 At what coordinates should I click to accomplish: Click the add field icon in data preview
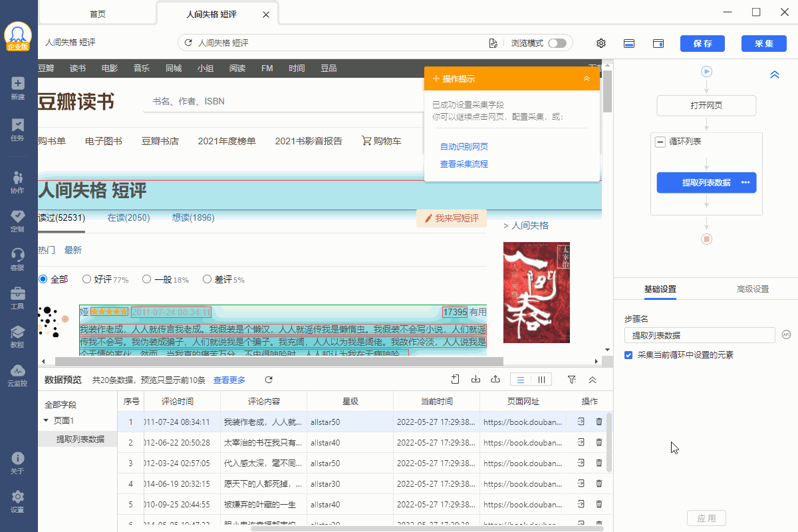click(456, 379)
